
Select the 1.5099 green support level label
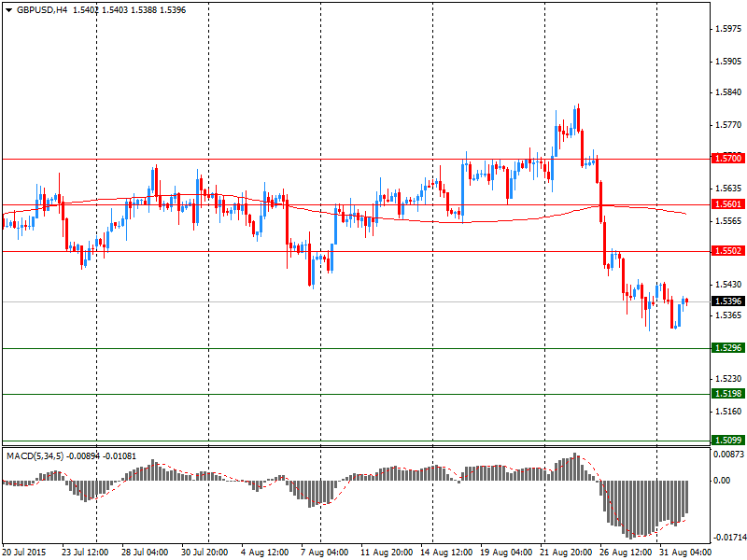pos(728,440)
